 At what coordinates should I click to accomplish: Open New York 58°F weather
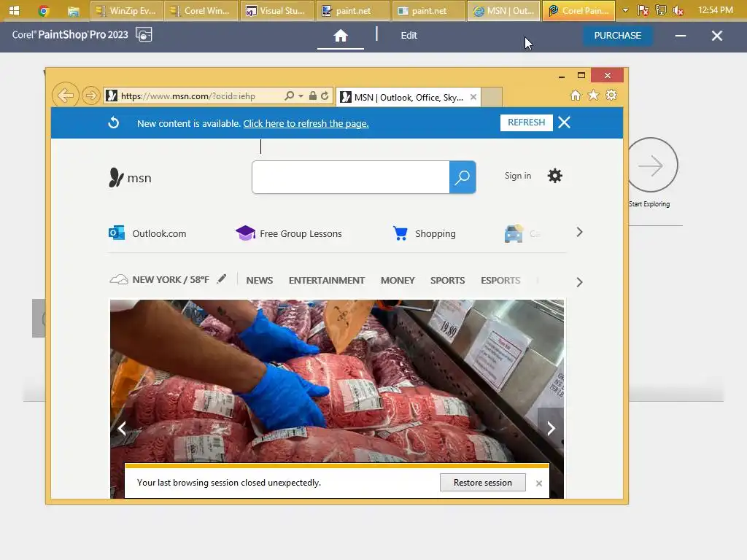pos(160,279)
